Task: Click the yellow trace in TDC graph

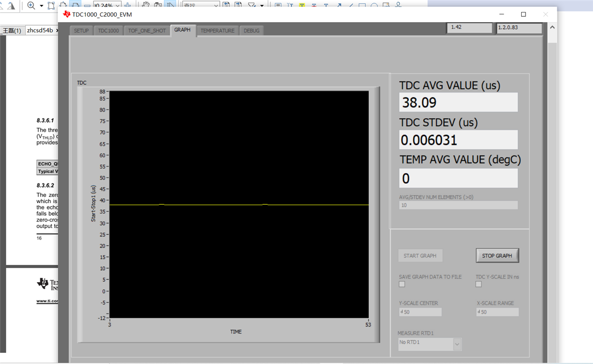Action: pyautogui.click(x=239, y=205)
